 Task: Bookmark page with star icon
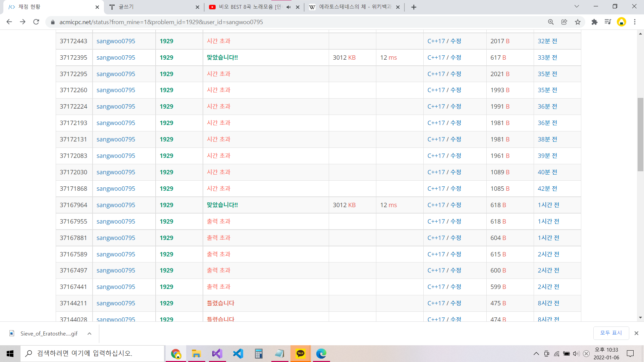[x=578, y=22]
